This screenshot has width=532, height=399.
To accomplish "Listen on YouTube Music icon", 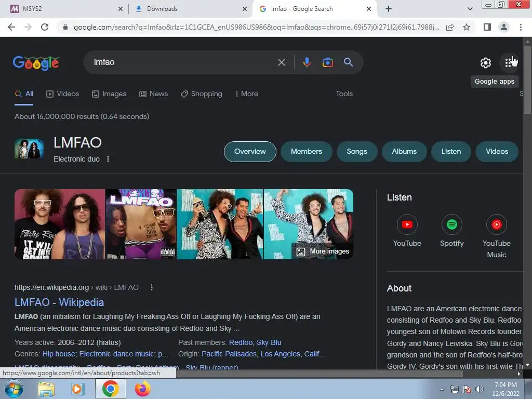I will click(x=496, y=224).
